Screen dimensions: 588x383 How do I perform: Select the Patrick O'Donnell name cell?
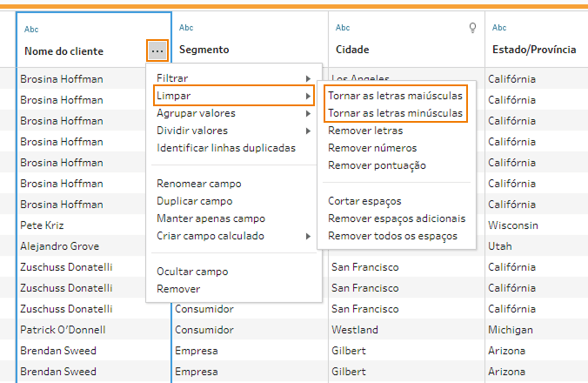click(63, 330)
